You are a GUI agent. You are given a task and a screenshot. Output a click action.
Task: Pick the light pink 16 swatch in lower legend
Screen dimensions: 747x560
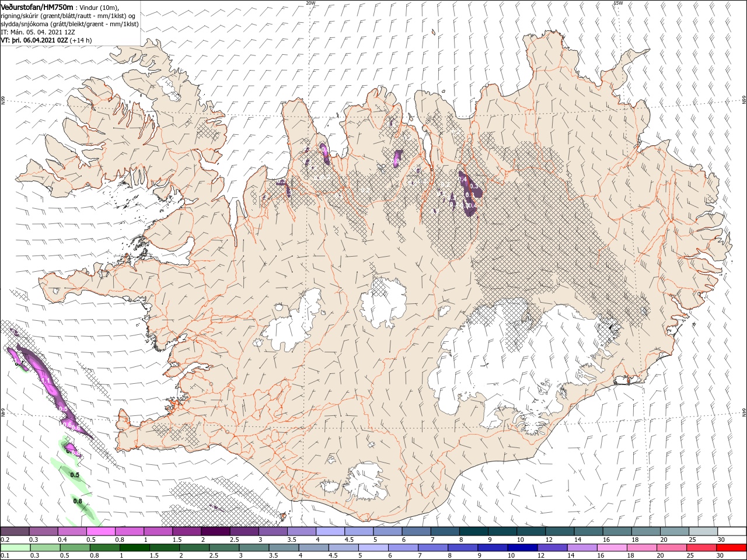[x=612, y=548]
